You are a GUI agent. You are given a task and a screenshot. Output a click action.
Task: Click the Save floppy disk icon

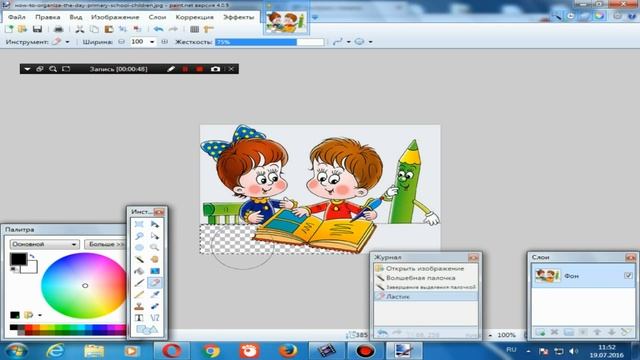37,29
